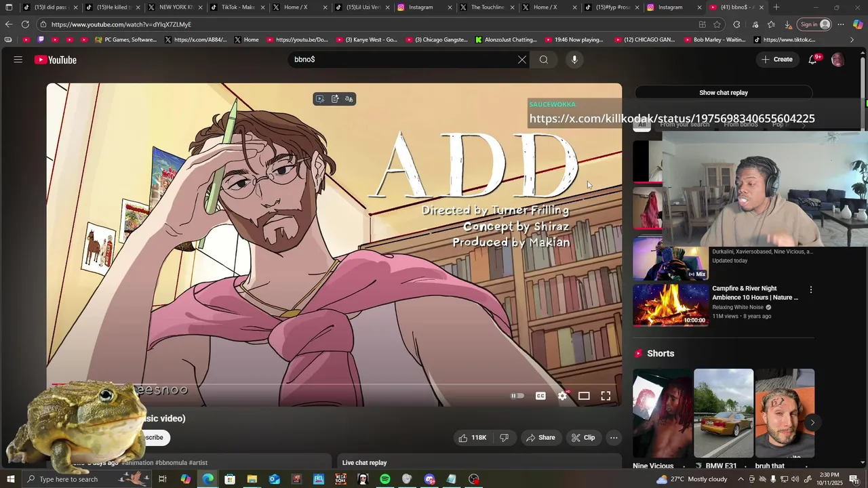The image size is (868, 488).
Task: Open a new browser tab with plus
Action: click(776, 7)
